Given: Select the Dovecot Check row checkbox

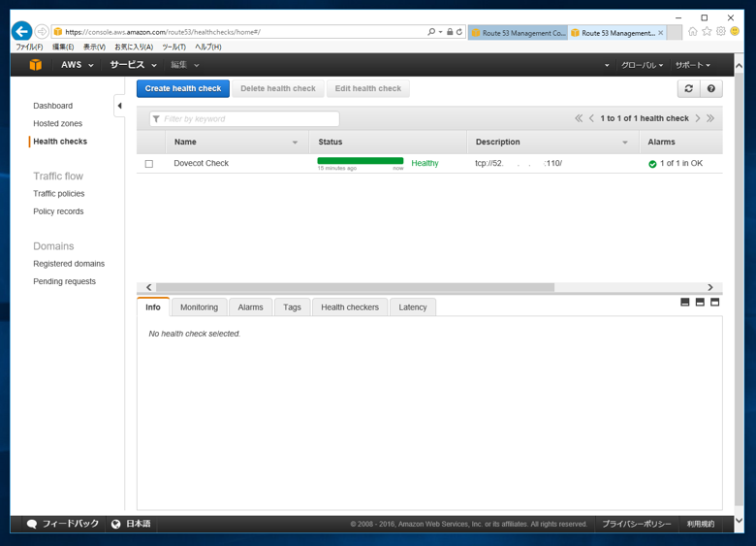Looking at the screenshot, I should pyautogui.click(x=149, y=164).
